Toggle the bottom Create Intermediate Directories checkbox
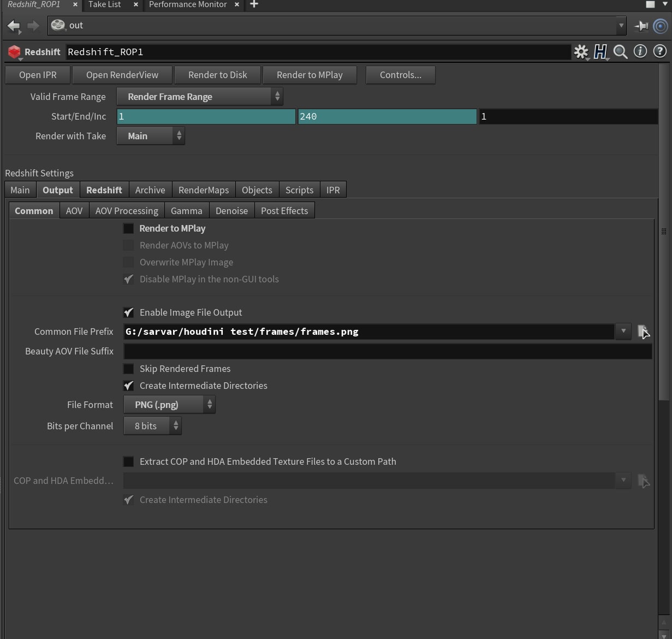This screenshot has width=672, height=639. pos(128,500)
